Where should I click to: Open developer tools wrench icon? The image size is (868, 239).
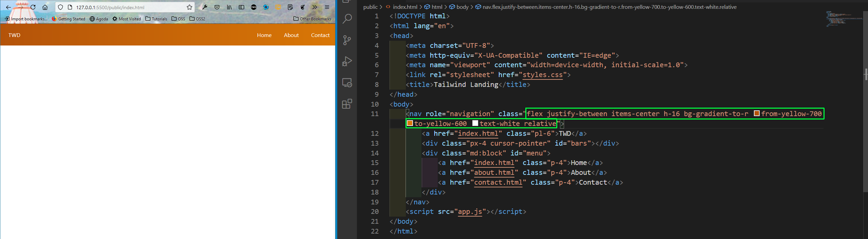click(x=205, y=7)
